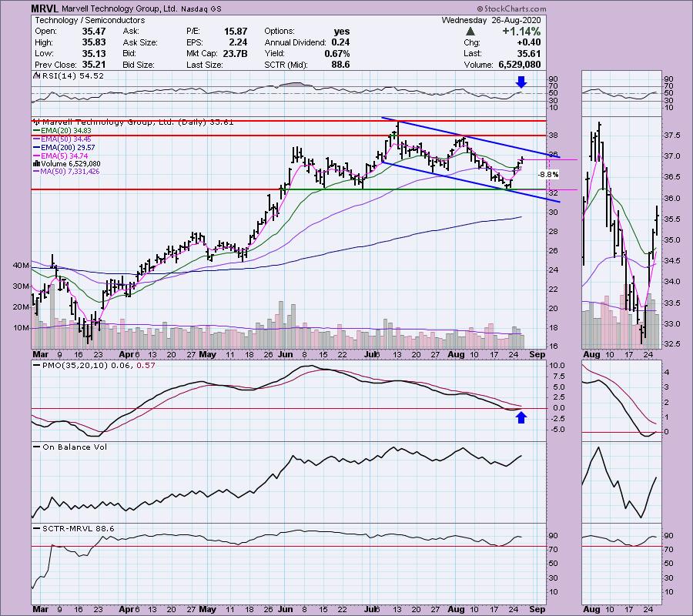Select the +1.14% percent change value
This screenshot has width=693, height=616.
521,32
